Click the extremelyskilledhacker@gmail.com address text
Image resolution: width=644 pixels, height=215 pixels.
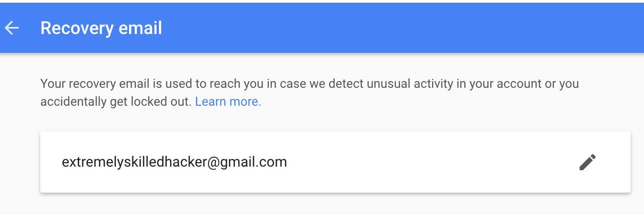tap(174, 162)
